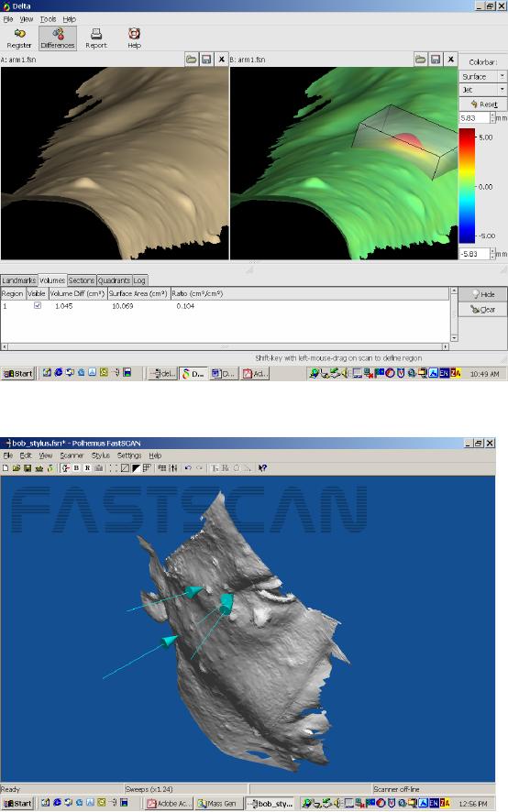Click Volume Diff column header
Image resolution: width=508 pixels, height=812 pixels.
coord(78,293)
